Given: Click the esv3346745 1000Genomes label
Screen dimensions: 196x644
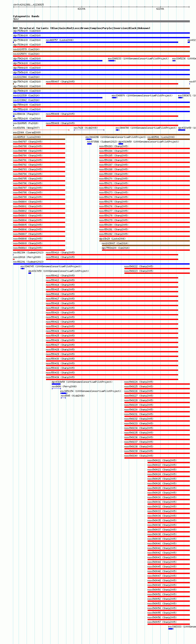Looking at the screenshot, I should click(51, 267).
